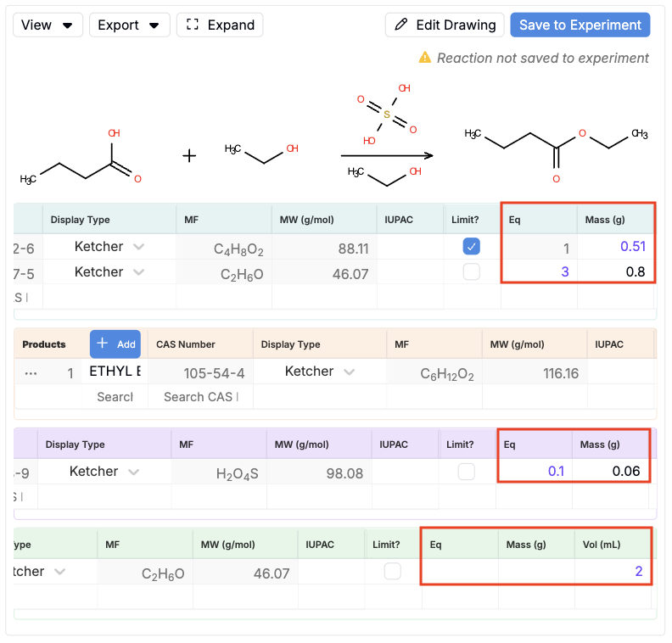
Task: Click the yellow warning triangle icon
Action: tap(424, 58)
